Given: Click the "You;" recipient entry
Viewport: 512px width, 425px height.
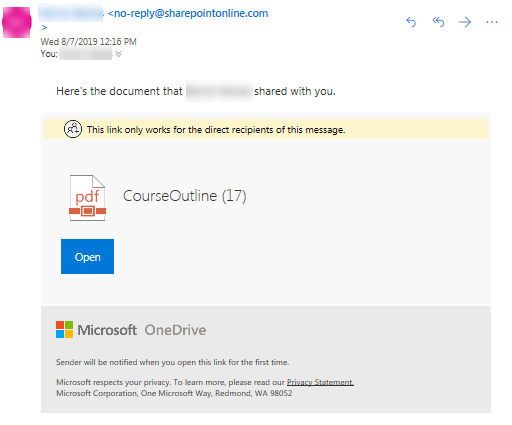Looking at the screenshot, I should (x=49, y=54).
